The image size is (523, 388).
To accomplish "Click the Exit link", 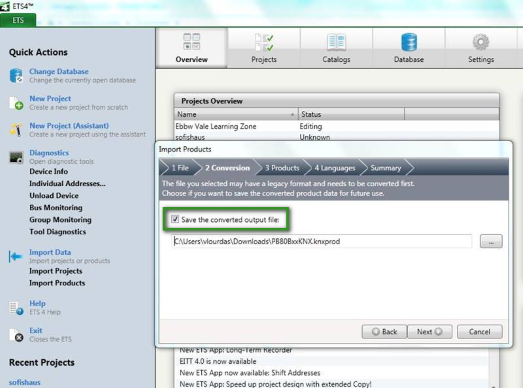I will [x=36, y=330].
